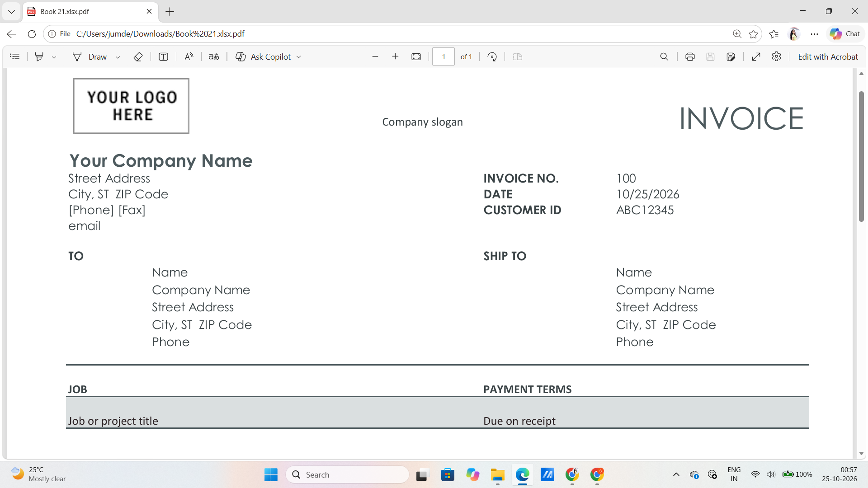Select the Erase tool
This screenshot has width=868, height=488.
(138, 56)
